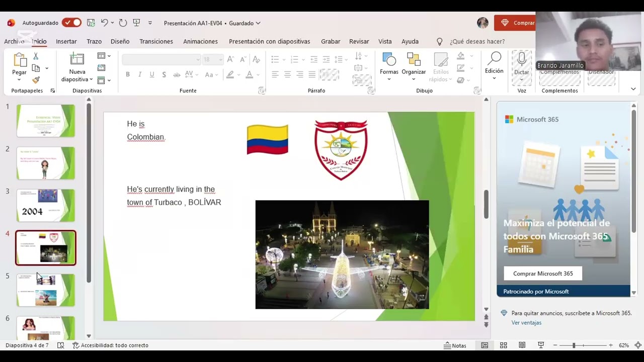Click the red Comprar button
The image size is (644, 362).
515,23
